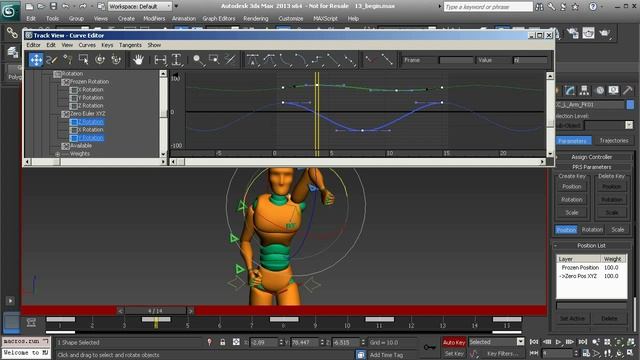This screenshot has width=640, height=360.
Task: Click Create Key Rotation button
Action: [x=571, y=200]
